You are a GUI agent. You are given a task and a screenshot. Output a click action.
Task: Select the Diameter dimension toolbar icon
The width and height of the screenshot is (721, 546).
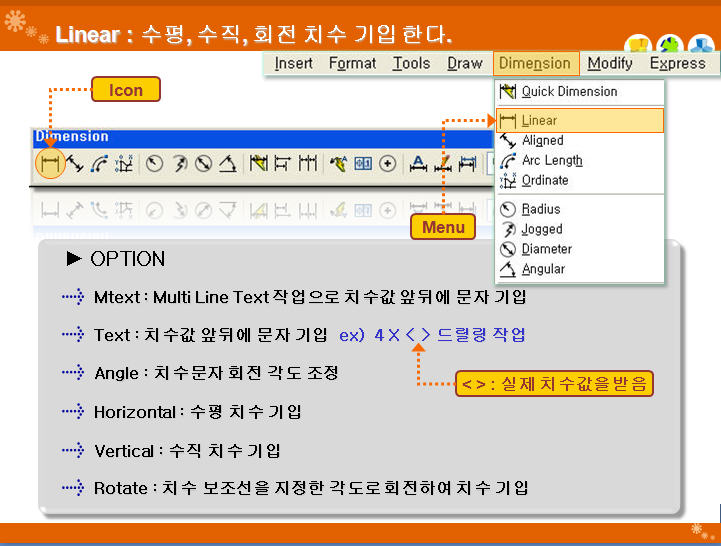pos(204,164)
